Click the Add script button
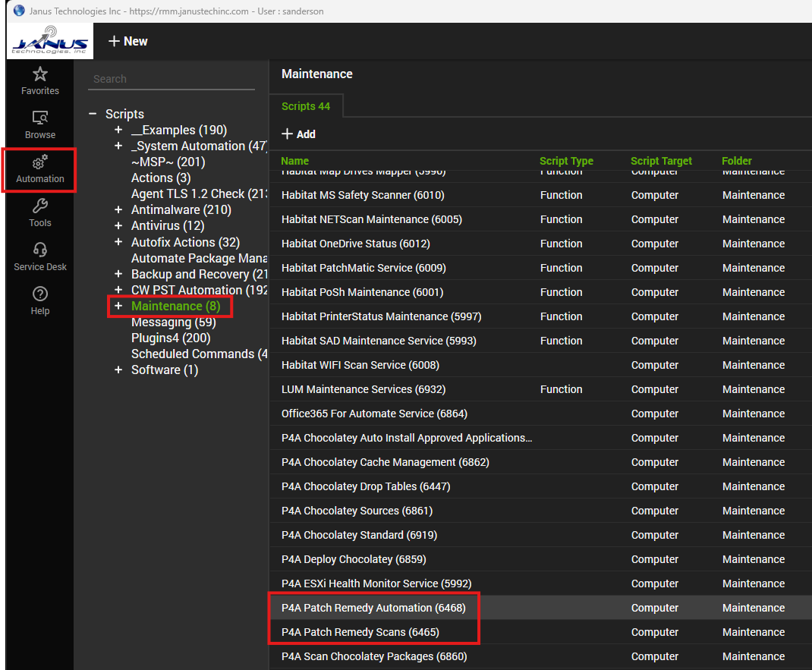812x670 pixels. 298,134
